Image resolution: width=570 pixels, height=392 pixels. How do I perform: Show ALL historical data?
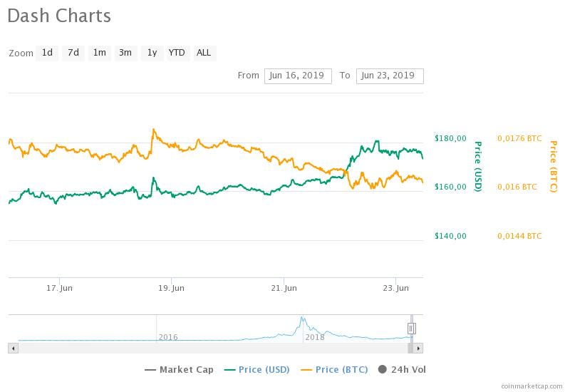coord(204,53)
